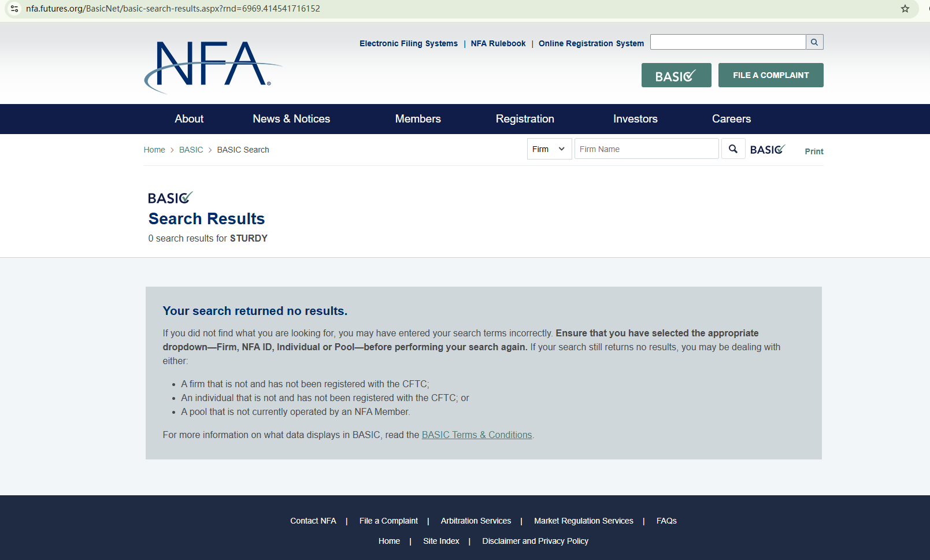Click bullet 'An individual that is not and has not'
The width and height of the screenshot is (930, 560).
325,398
